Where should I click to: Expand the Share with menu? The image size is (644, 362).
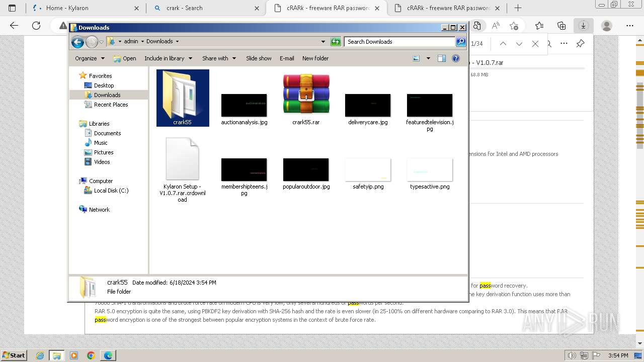[x=219, y=58]
